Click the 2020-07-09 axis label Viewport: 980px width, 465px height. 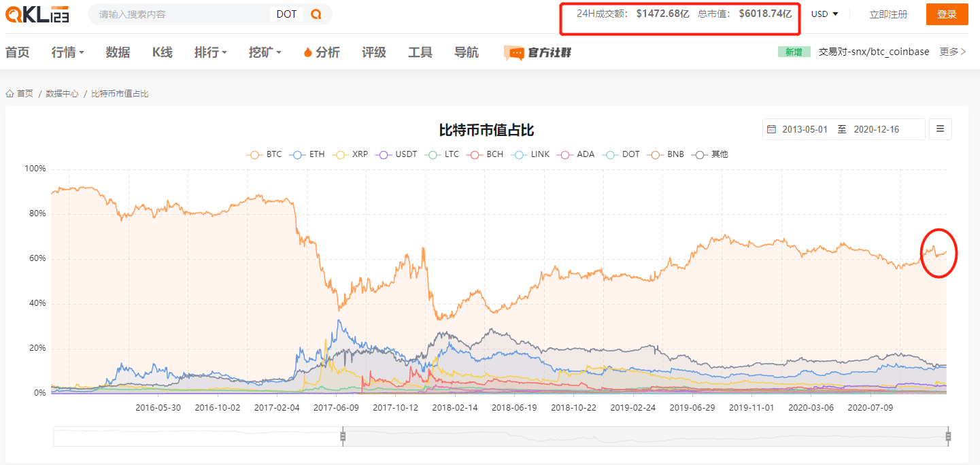coord(871,408)
